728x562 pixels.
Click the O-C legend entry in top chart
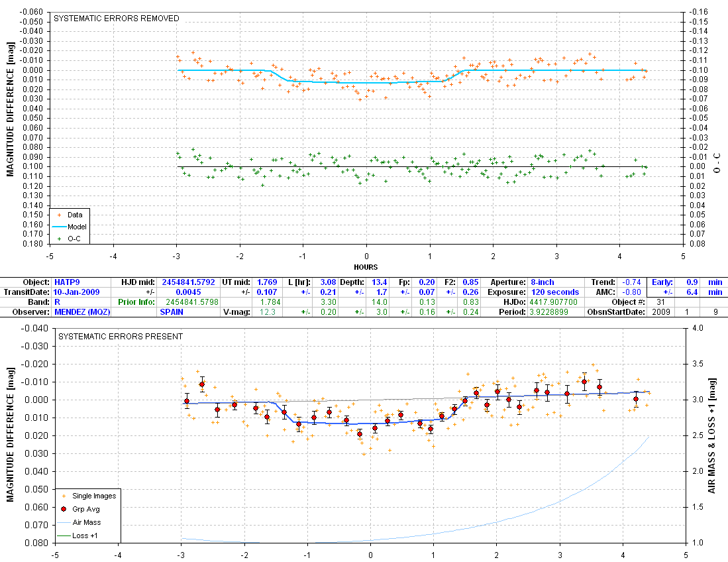coord(69,239)
